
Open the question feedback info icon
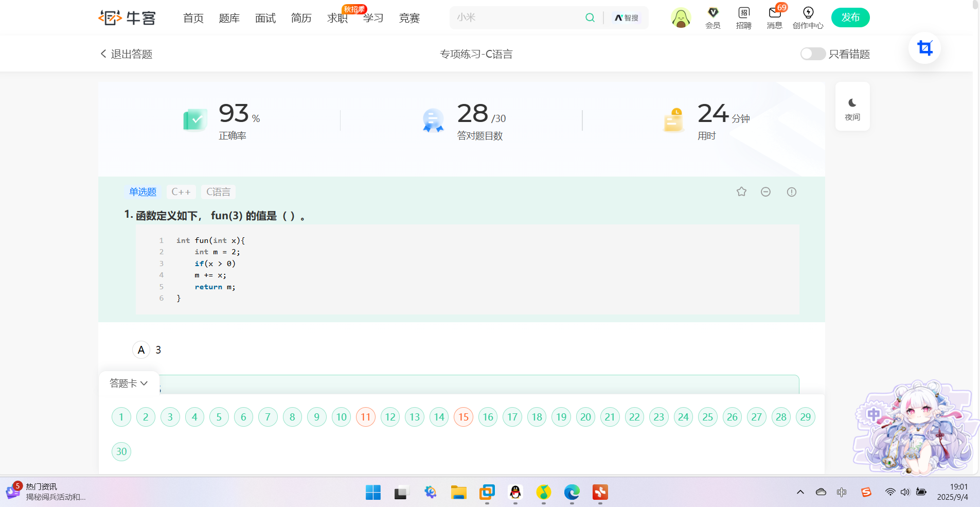[791, 191]
